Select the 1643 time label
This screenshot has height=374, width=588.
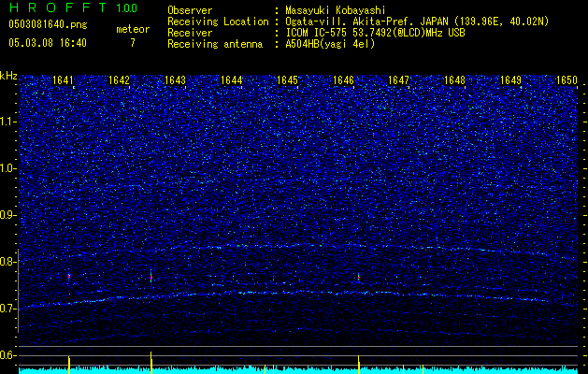pos(176,80)
